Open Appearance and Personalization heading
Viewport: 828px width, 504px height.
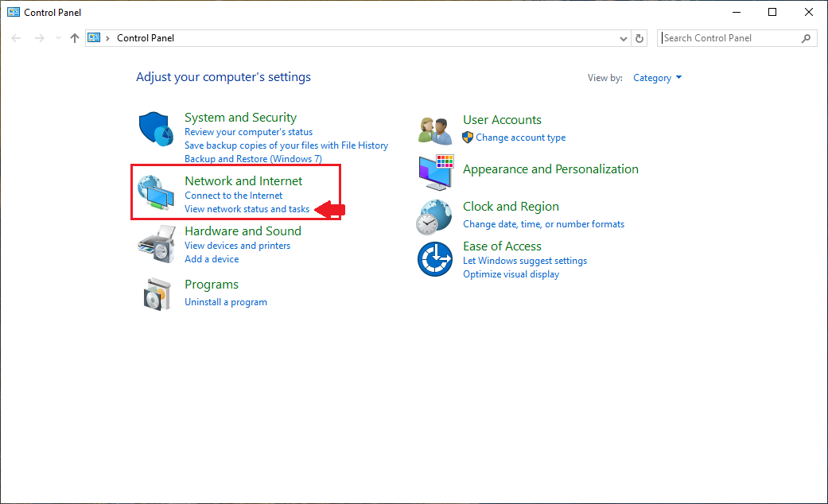pyautogui.click(x=550, y=169)
